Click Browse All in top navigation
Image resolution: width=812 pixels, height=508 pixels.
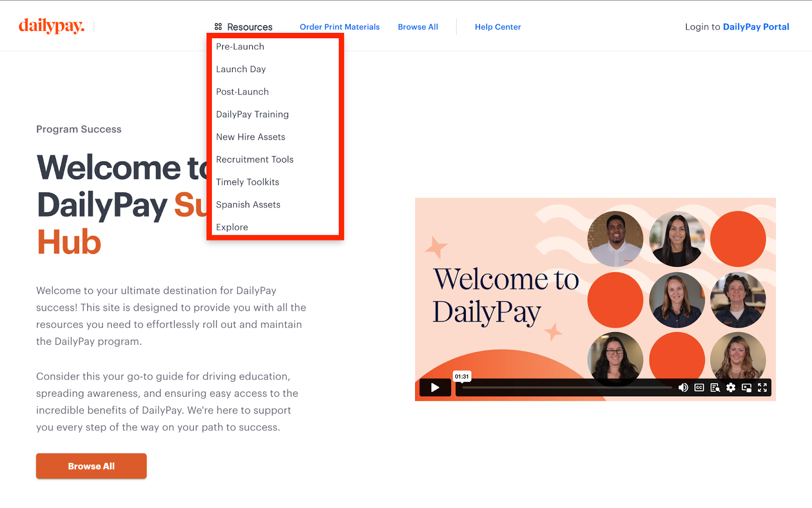(x=418, y=27)
